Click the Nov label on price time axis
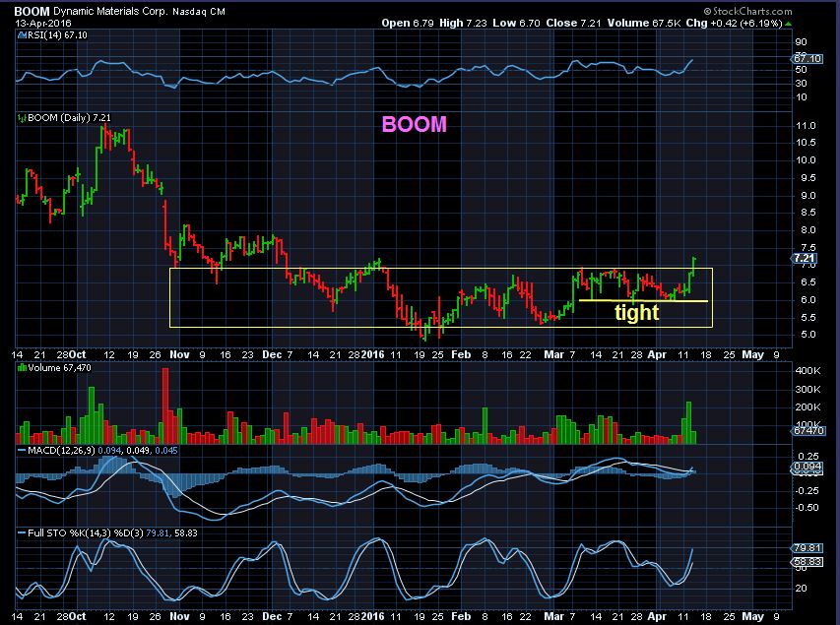This screenshot has width=840, height=625. [x=179, y=354]
